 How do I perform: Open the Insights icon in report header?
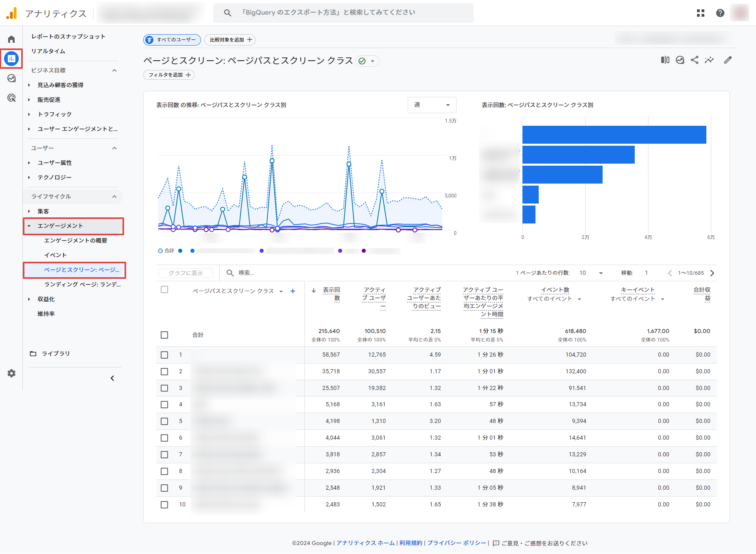[680, 60]
